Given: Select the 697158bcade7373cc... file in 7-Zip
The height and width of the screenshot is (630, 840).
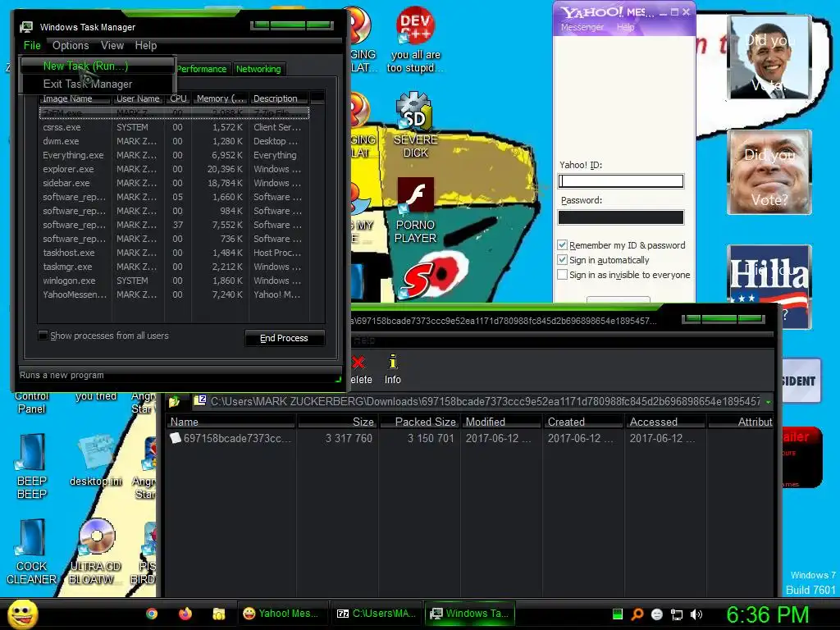Looking at the screenshot, I should [232, 438].
